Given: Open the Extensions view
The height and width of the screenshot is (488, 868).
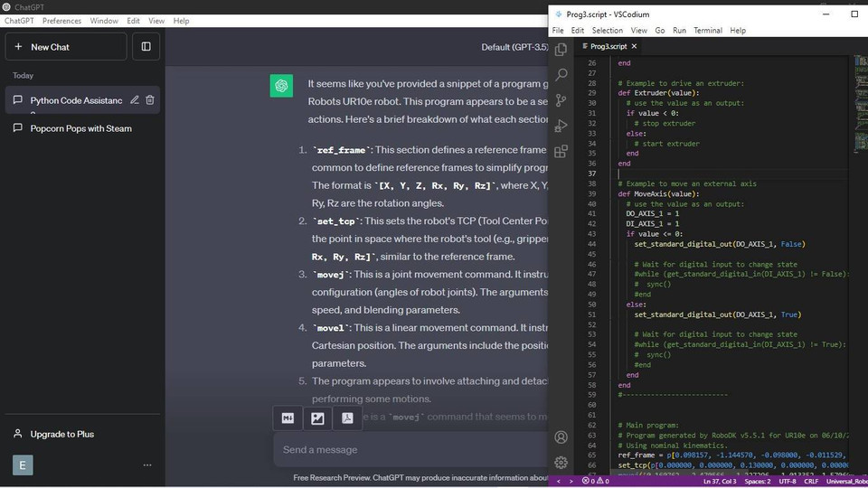Looking at the screenshot, I should coord(561,151).
